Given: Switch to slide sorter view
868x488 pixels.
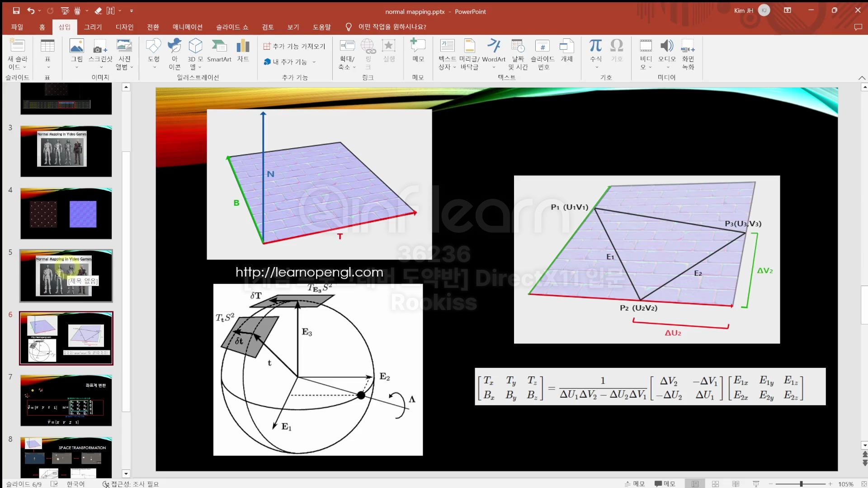Looking at the screenshot, I should pyautogui.click(x=715, y=484).
